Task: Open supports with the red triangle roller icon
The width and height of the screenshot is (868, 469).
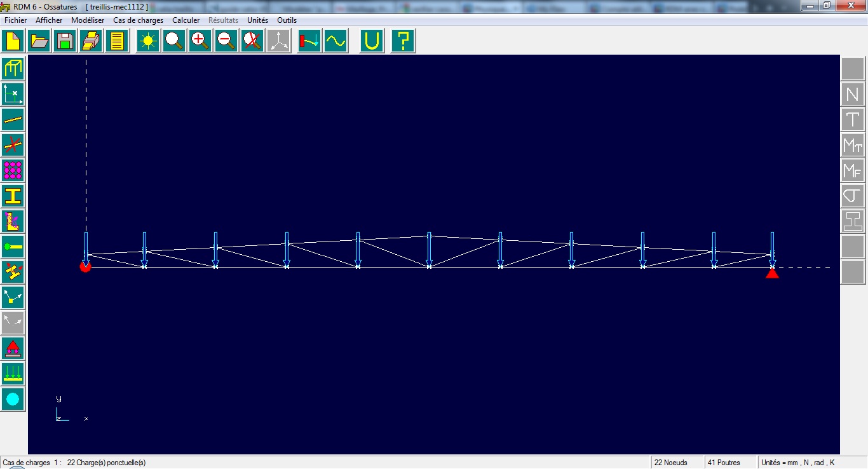Action: 13,348
